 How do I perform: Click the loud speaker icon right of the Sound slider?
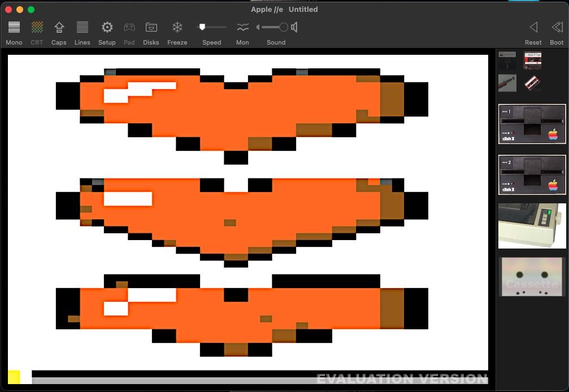click(294, 27)
